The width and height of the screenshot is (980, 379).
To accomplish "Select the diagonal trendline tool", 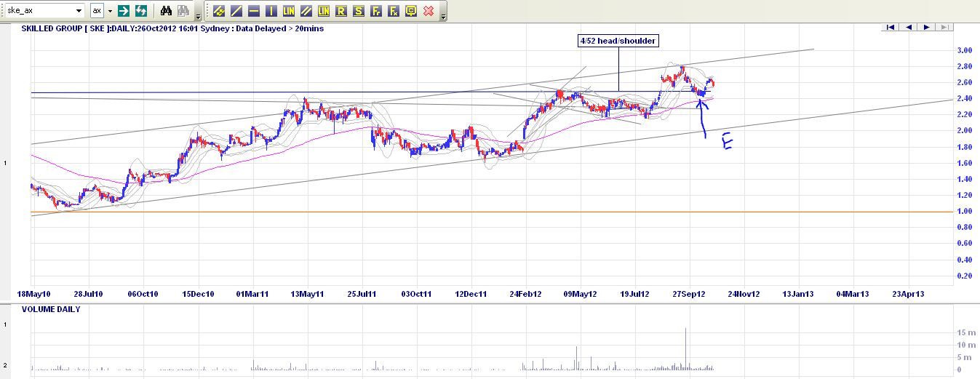I will 236,11.
